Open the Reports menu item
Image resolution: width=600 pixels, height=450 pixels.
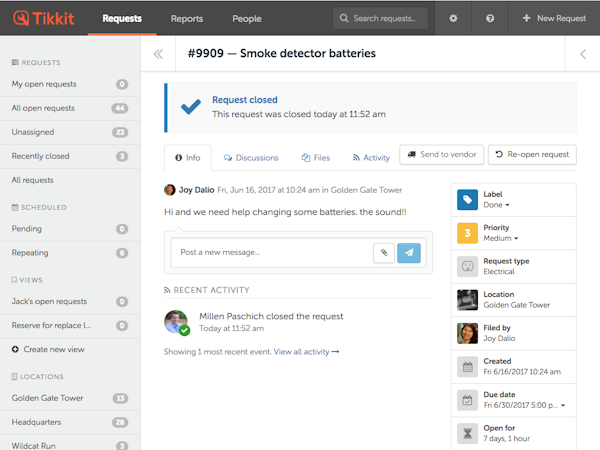[187, 18]
